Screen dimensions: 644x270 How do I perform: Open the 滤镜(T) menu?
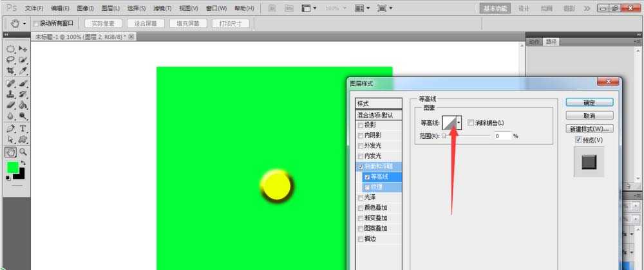162,8
